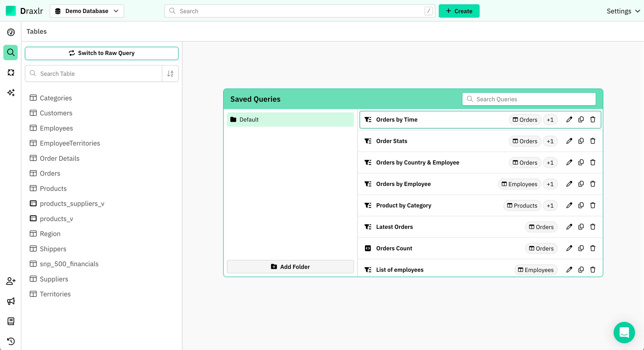
Task: Open the Demo Database dropdown
Action: 87,11
